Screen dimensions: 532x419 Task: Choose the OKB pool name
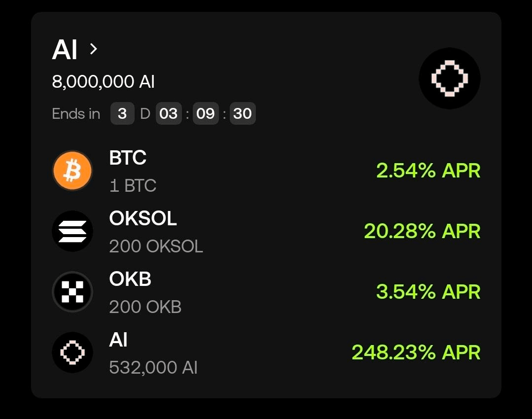(130, 279)
